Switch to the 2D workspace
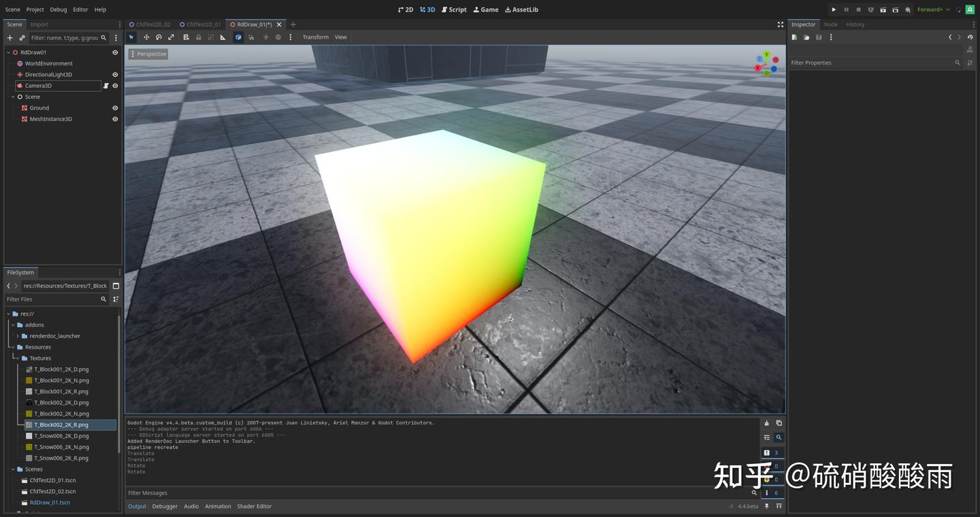This screenshot has height=517, width=980. [407, 10]
